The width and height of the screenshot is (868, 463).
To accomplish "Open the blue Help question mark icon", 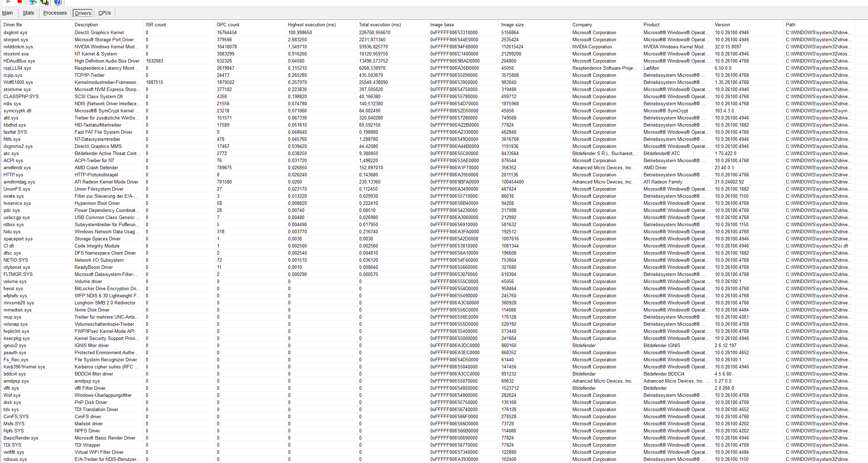I will (58, 2).
